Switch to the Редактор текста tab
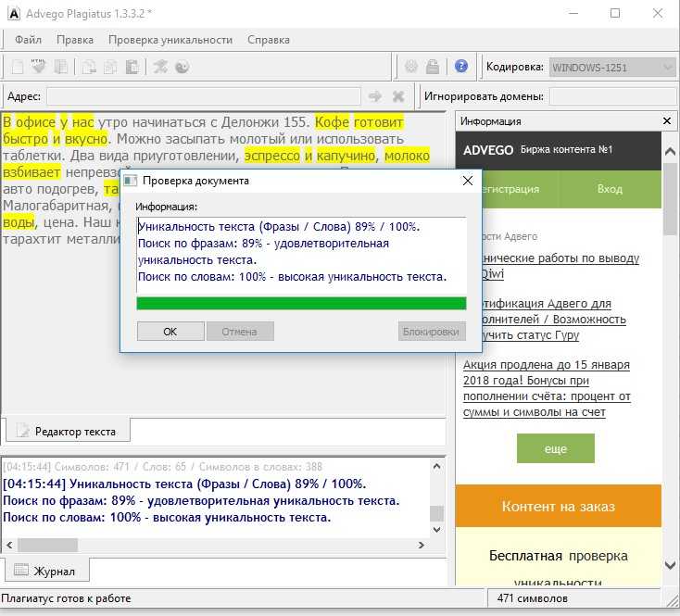Viewport: 680px width, 616px height. point(68,431)
